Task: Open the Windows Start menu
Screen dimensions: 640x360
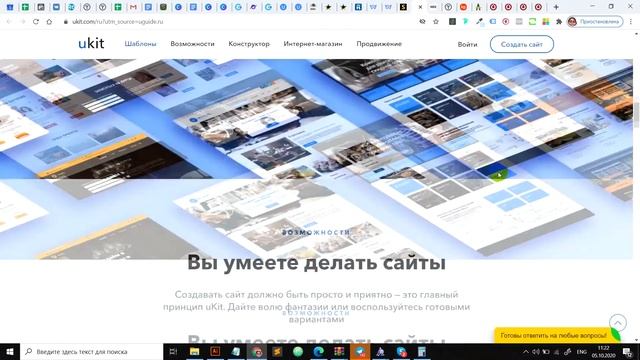Action: click(10, 351)
